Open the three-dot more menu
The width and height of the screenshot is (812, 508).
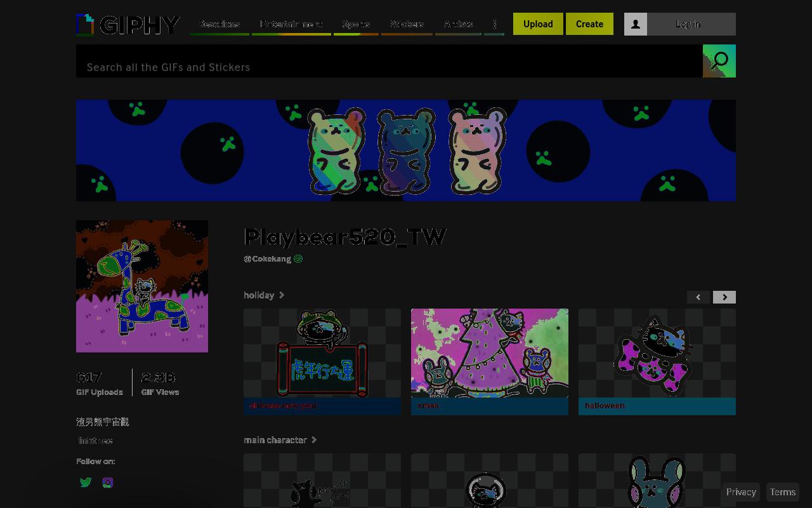(x=494, y=24)
